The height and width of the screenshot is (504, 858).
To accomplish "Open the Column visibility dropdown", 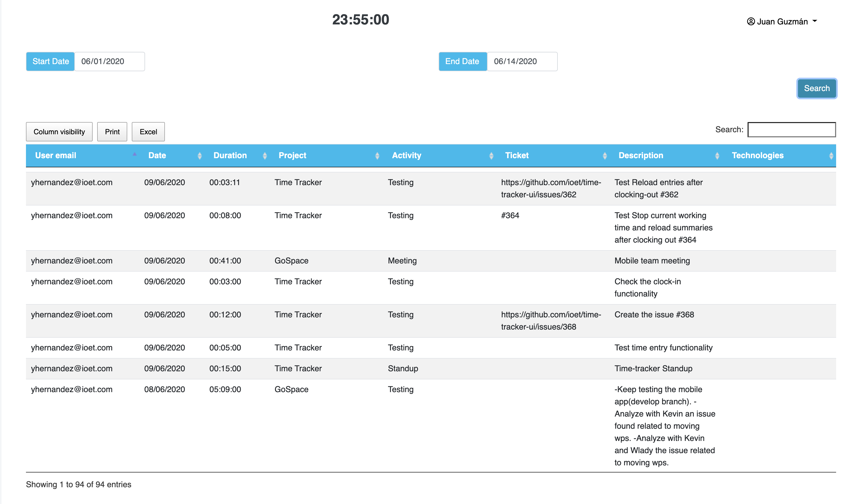I will (x=59, y=132).
